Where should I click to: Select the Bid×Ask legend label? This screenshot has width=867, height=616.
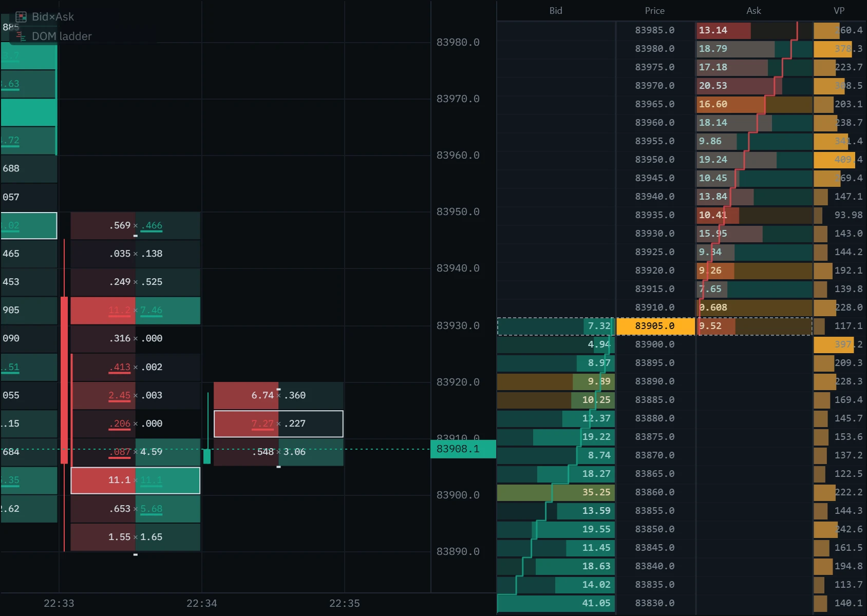pos(53,17)
